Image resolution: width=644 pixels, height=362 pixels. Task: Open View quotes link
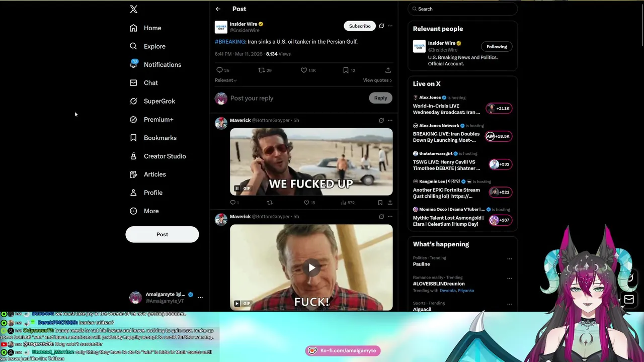377,80
